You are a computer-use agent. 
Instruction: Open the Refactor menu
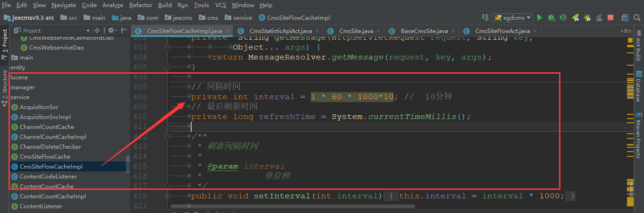coord(141,5)
